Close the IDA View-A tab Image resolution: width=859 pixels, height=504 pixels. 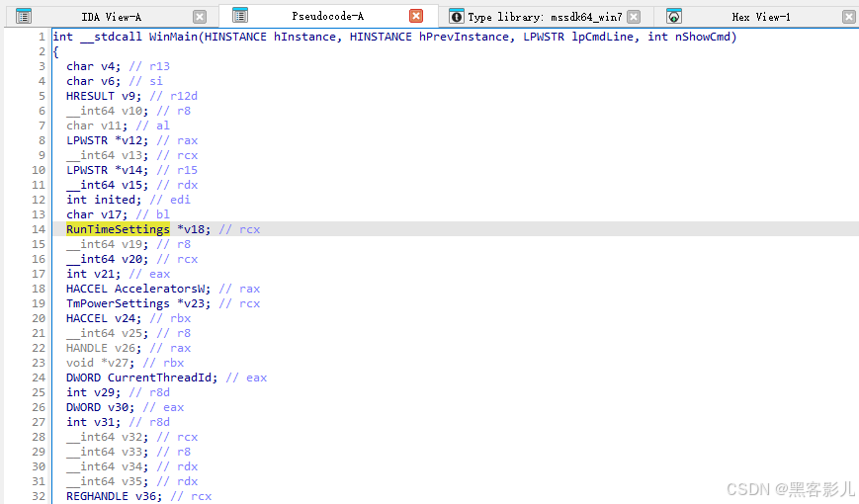tap(200, 17)
